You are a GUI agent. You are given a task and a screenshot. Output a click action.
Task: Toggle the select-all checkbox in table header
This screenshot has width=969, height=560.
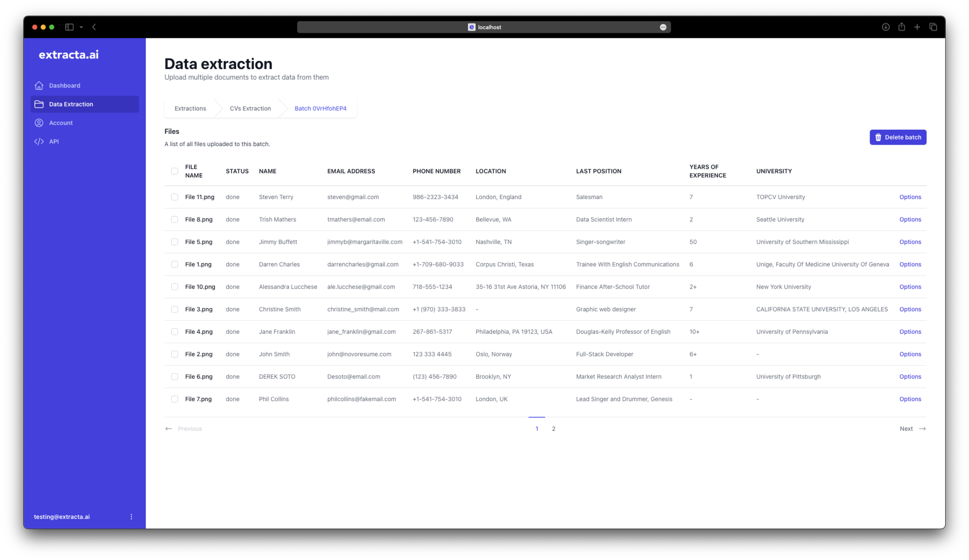point(175,171)
